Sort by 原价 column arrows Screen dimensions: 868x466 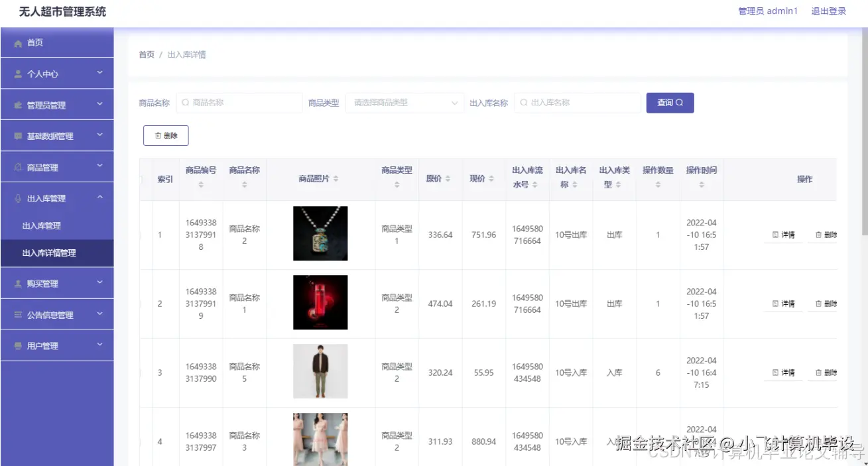(x=448, y=179)
